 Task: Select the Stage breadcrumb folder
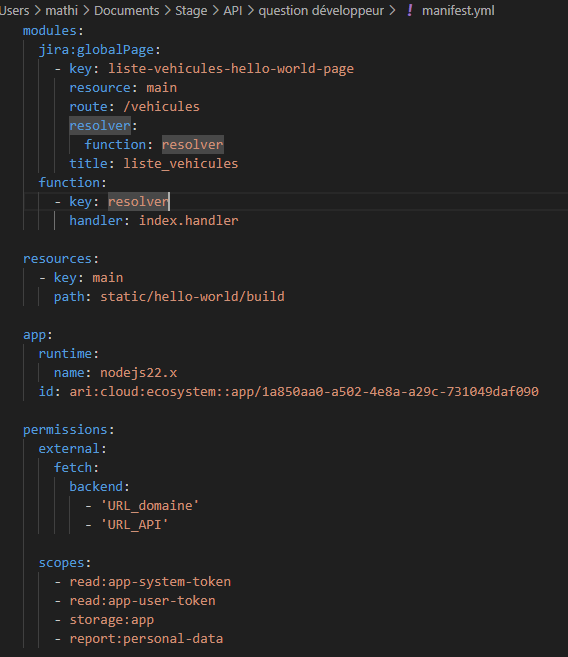click(191, 10)
